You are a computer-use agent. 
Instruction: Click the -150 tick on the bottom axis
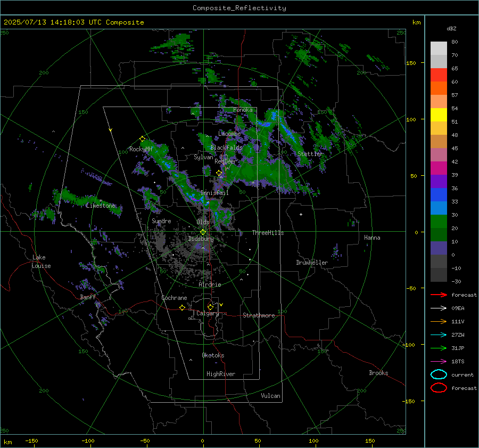[x=31, y=441]
